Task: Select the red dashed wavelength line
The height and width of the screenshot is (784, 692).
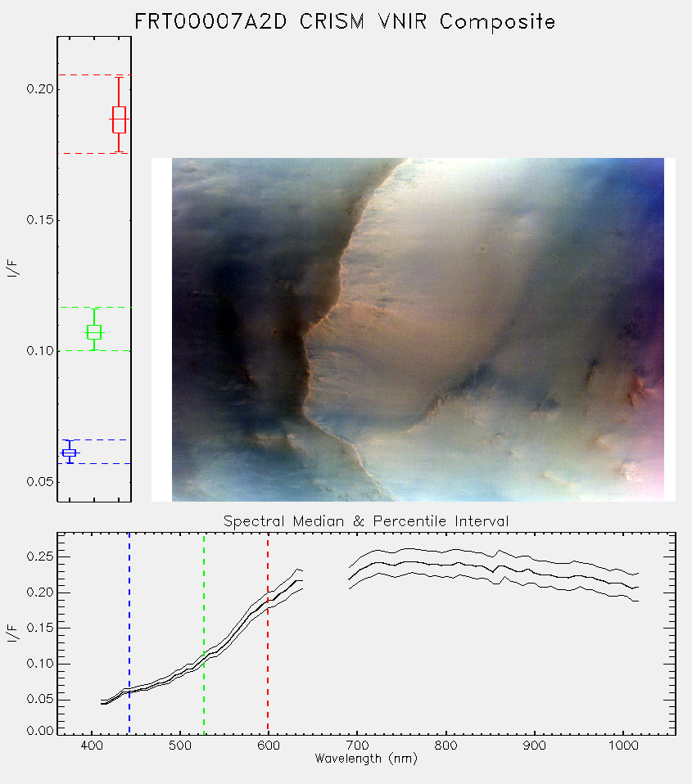Action: [268, 633]
